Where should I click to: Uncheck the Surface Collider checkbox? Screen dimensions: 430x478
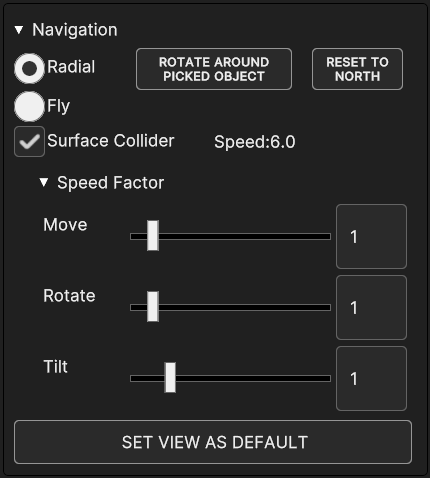tap(29, 142)
